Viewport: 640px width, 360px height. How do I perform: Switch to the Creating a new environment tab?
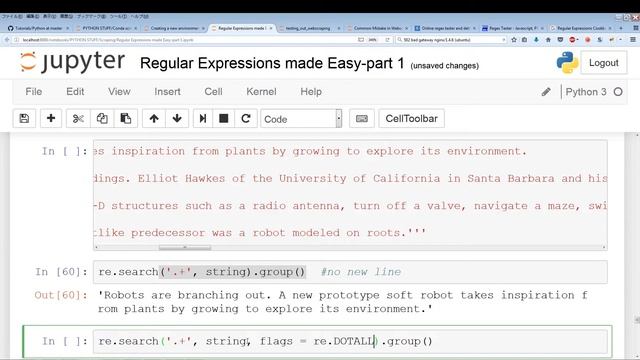point(174,28)
